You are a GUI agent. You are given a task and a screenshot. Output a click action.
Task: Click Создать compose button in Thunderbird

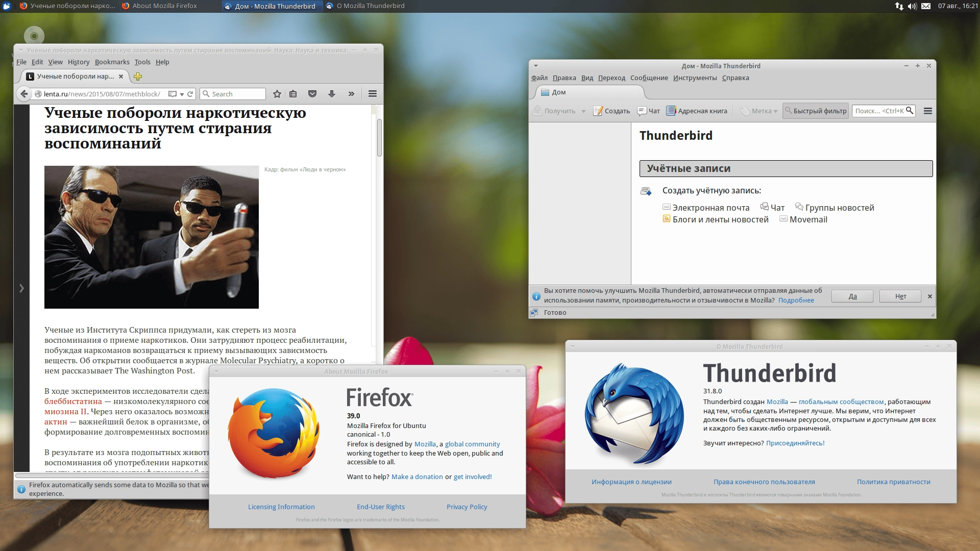(x=611, y=111)
